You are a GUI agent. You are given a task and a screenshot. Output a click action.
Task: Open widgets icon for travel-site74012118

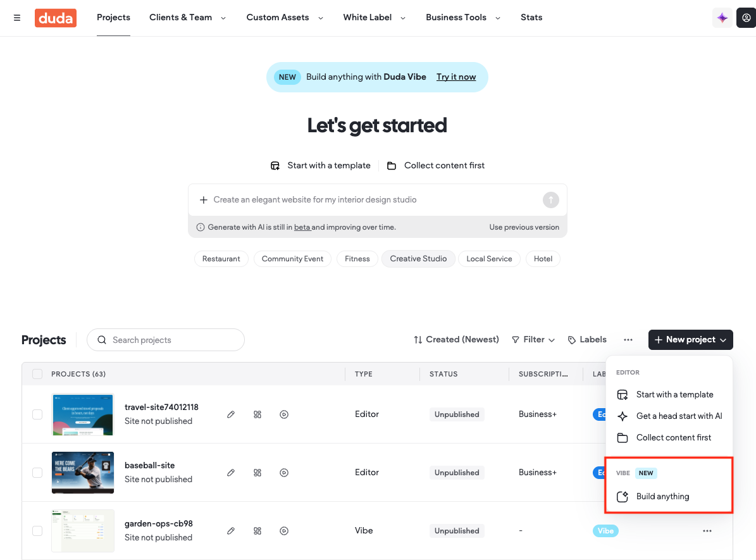257,414
